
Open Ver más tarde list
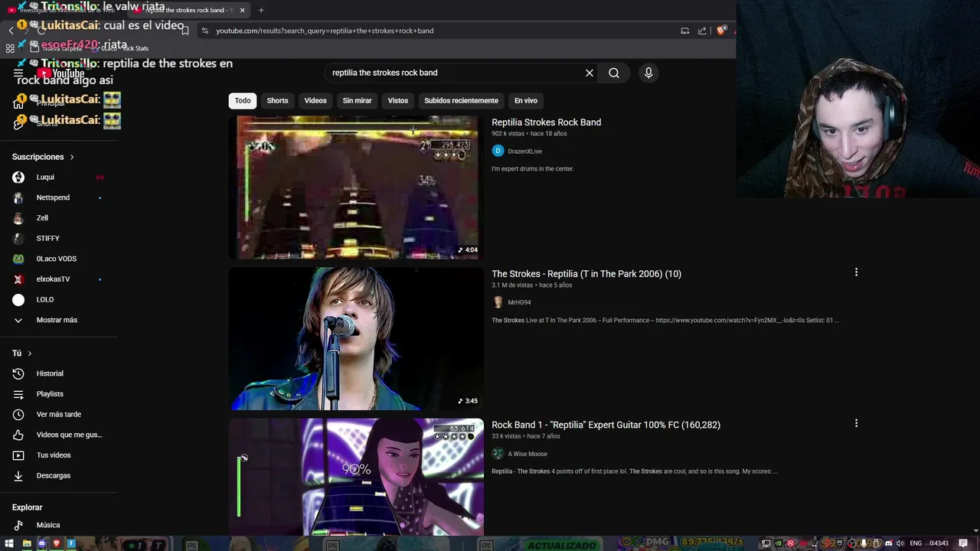[x=59, y=414]
